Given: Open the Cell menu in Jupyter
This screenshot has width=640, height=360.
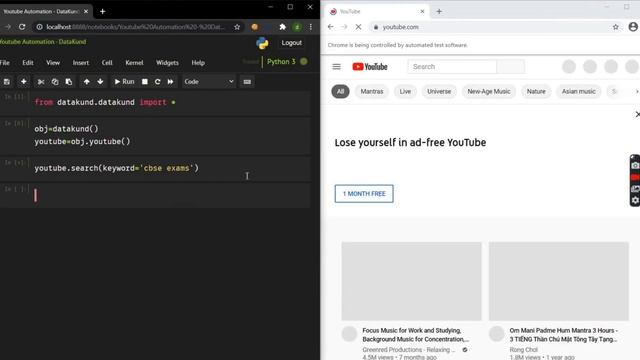Looking at the screenshot, I should (107, 62).
